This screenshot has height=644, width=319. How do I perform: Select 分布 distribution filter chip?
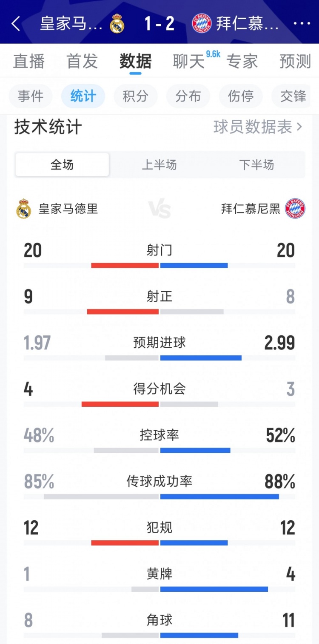pyautogui.click(x=188, y=96)
